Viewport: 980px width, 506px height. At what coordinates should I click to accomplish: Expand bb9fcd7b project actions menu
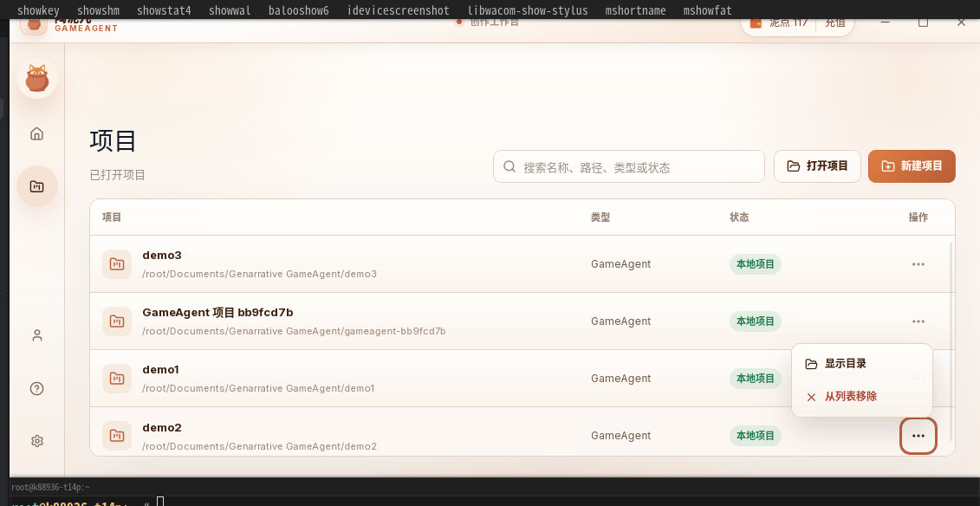[x=918, y=321]
